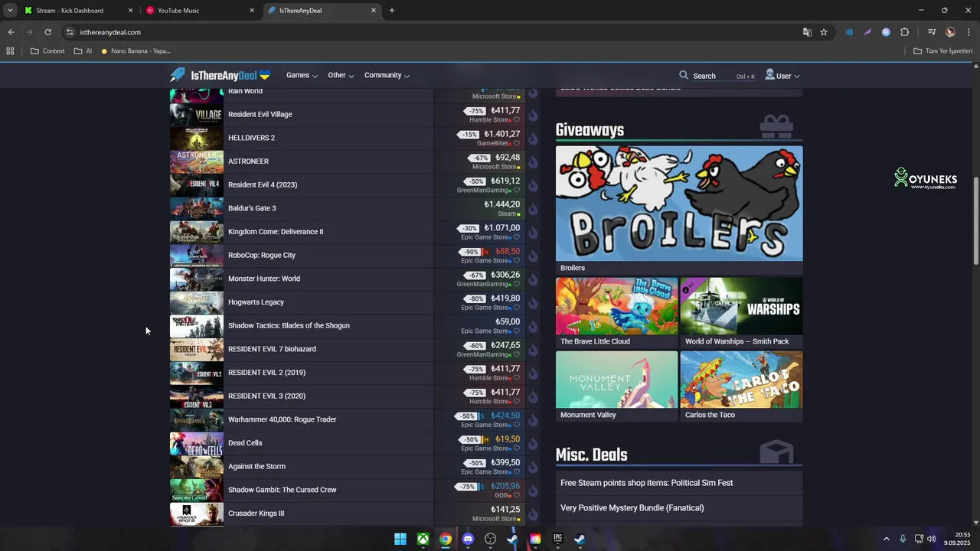Open the Broilers giveaway banner
The image size is (980, 551).
679,210
